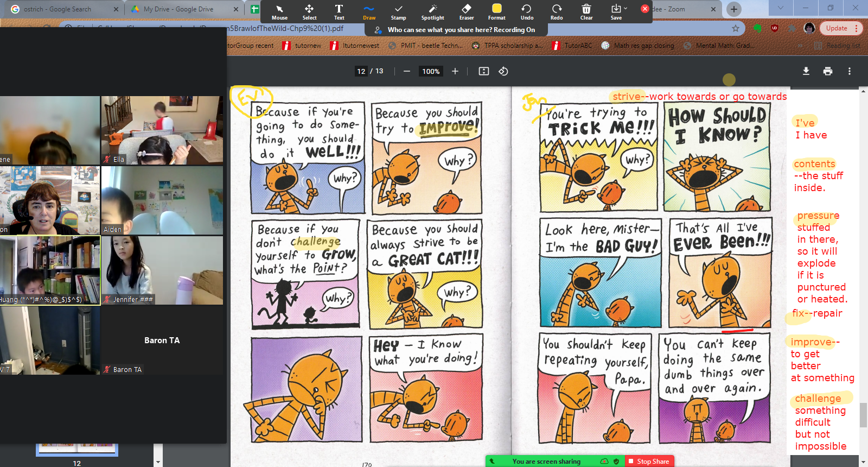The image size is (868, 467).
Task: Click the green extension icon
Action: (x=758, y=28)
